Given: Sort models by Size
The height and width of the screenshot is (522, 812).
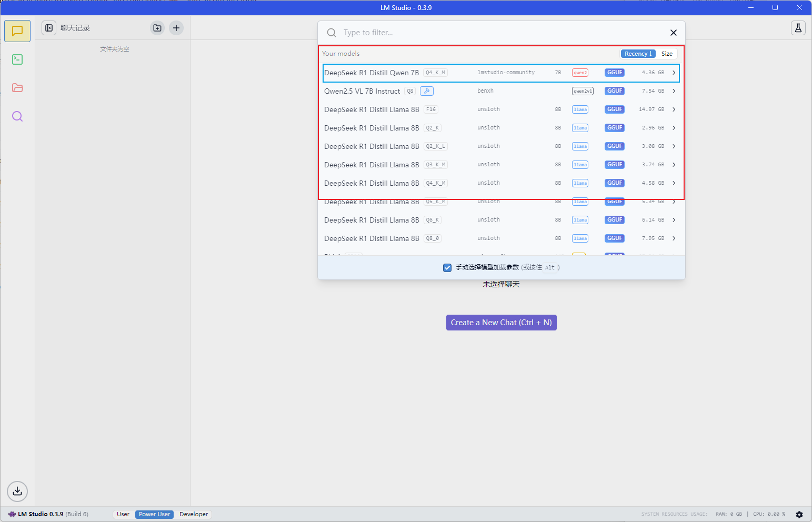Looking at the screenshot, I should pos(667,54).
